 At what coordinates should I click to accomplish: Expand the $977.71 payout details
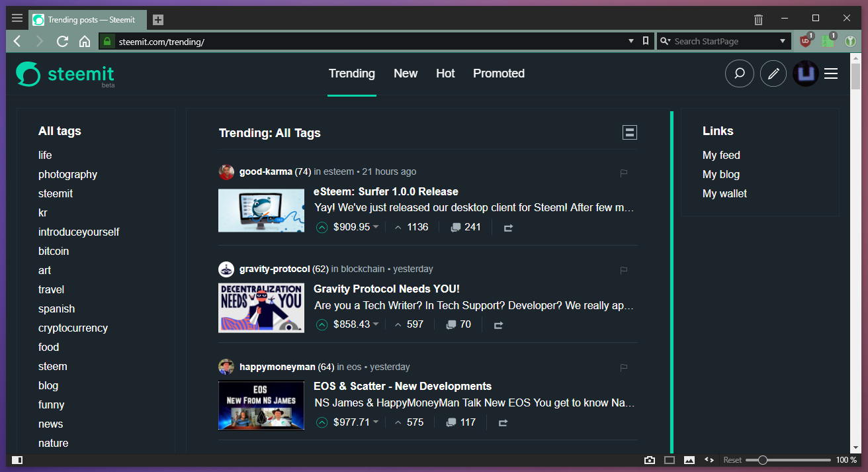356,422
